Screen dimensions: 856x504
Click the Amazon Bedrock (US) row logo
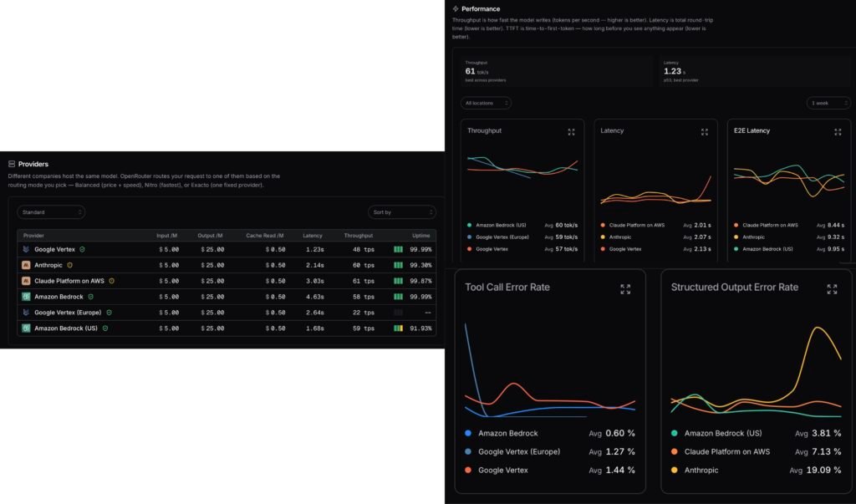tap(26, 328)
